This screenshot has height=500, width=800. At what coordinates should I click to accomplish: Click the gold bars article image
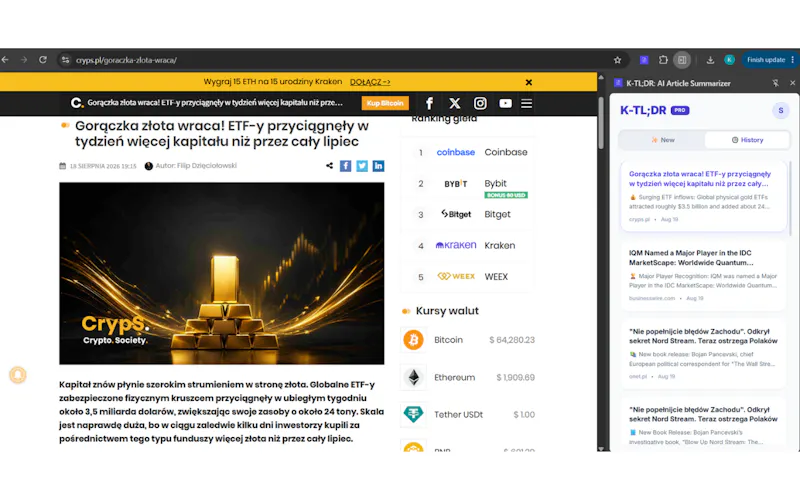[x=221, y=273]
